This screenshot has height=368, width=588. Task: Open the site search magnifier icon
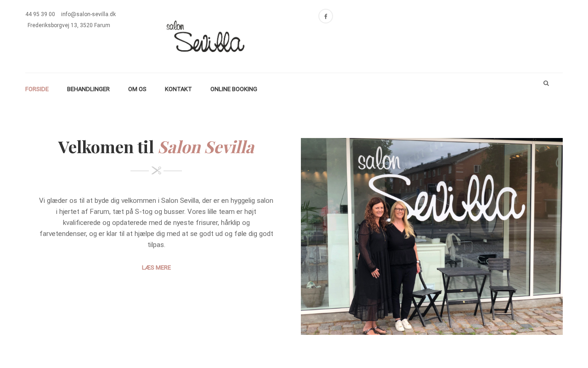pyautogui.click(x=546, y=83)
